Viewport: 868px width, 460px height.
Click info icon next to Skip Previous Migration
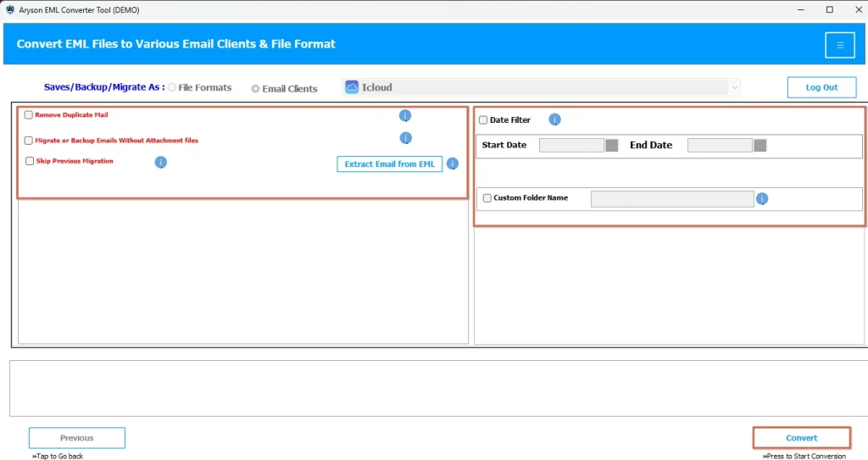(160, 162)
